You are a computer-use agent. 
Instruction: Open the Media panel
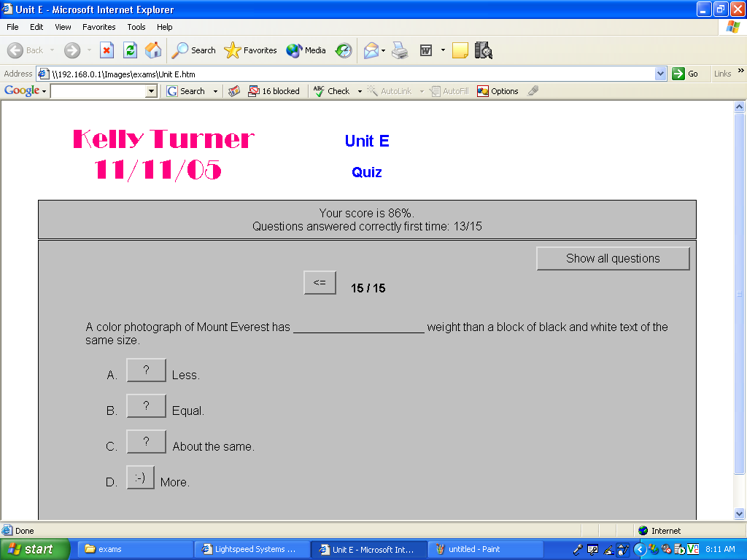click(x=306, y=50)
